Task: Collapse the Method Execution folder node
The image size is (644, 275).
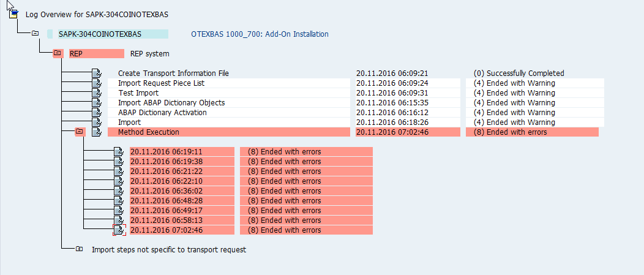Action: pyautogui.click(x=80, y=132)
